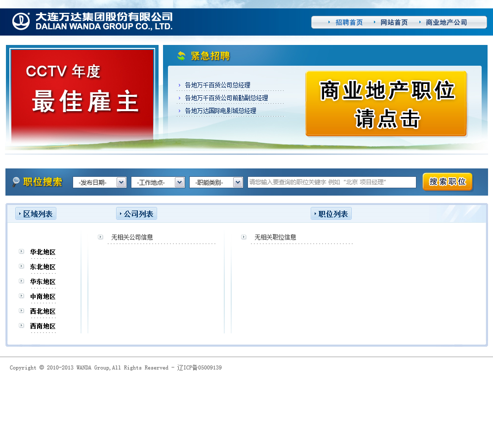The width and height of the screenshot is (493, 448).
Task: Select 华东地区 in the region list
Action: click(x=43, y=282)
